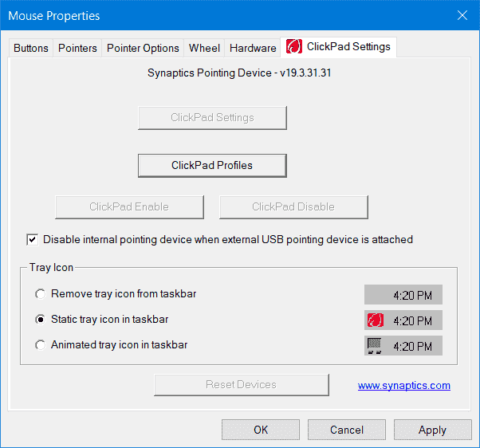The image size is (480, 448).
Task: Click the animated touchpad tray icon preview
Action: [374, 346]
